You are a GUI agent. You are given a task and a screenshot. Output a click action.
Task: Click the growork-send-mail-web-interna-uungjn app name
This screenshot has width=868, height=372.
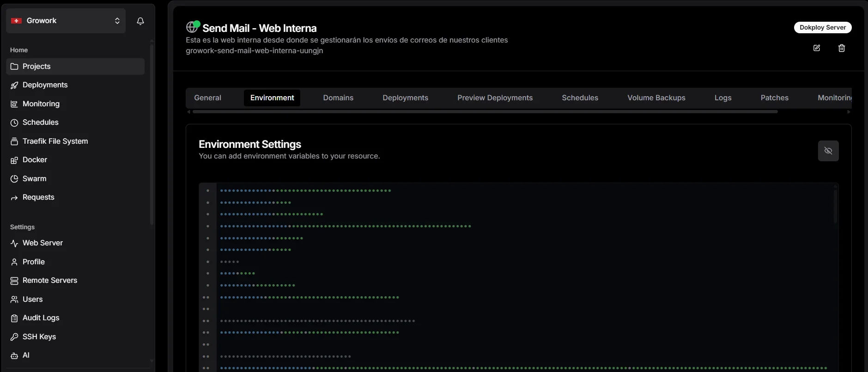pyautogui.click(x=255, y=51)
